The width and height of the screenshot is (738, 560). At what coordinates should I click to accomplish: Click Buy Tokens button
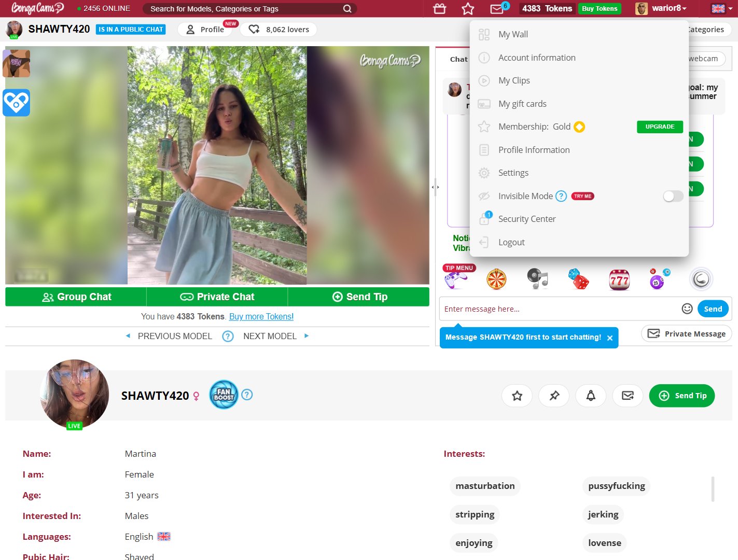point(600,8)
